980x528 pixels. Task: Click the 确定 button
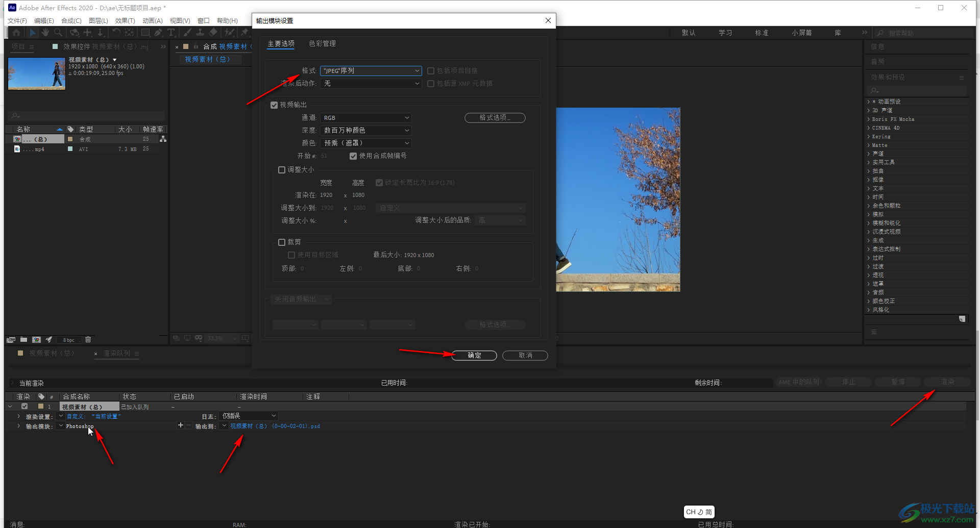474,356
